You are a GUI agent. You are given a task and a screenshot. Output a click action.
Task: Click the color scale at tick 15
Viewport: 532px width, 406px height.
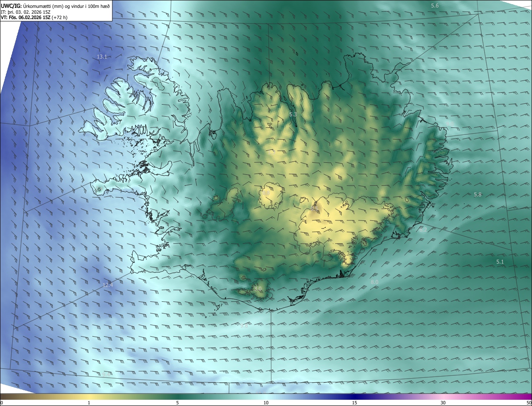click(x=355, y=403)
